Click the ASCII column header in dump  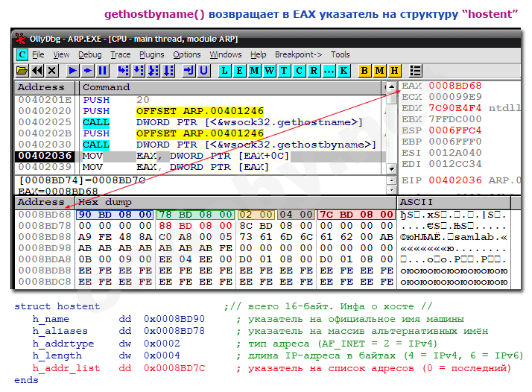point(417,202)
